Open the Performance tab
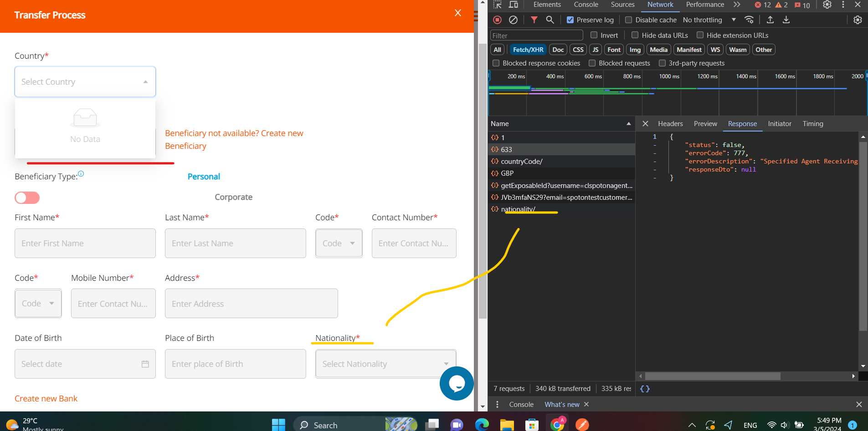Image resolution: width=868 pixels, height=431 pixels. (x=705, y=5)
